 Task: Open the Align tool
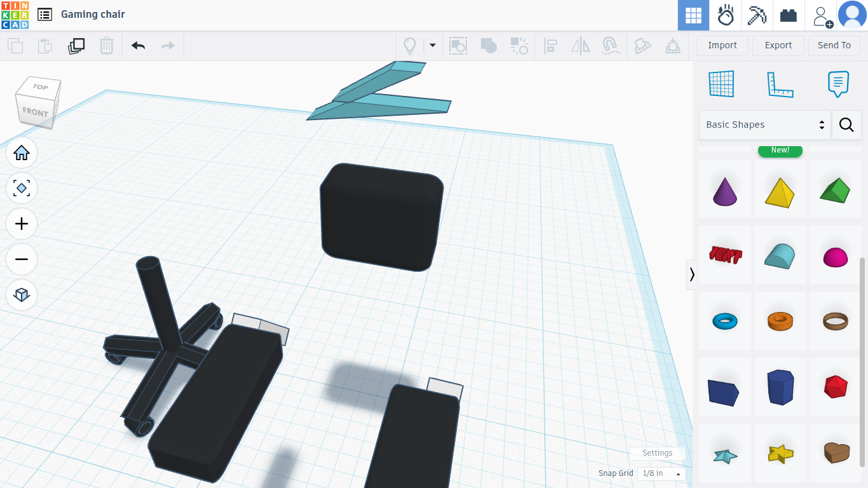coord(550,46)
